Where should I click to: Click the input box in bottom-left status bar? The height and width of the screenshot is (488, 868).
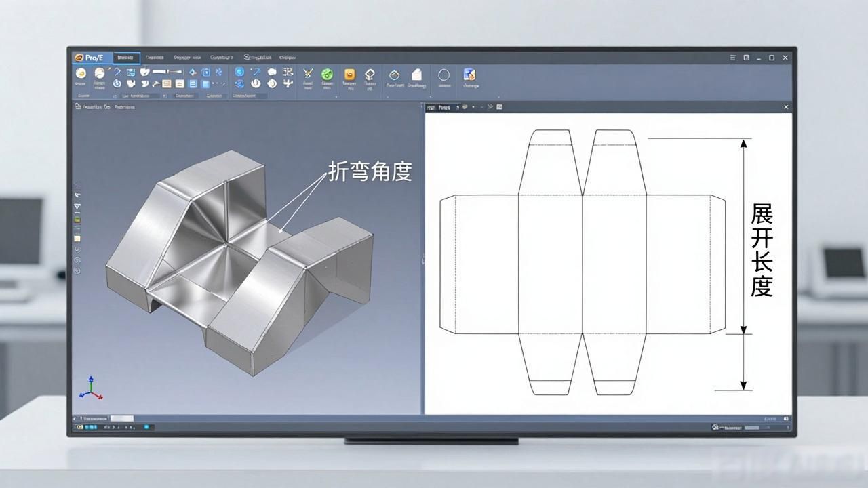[122, 419]
